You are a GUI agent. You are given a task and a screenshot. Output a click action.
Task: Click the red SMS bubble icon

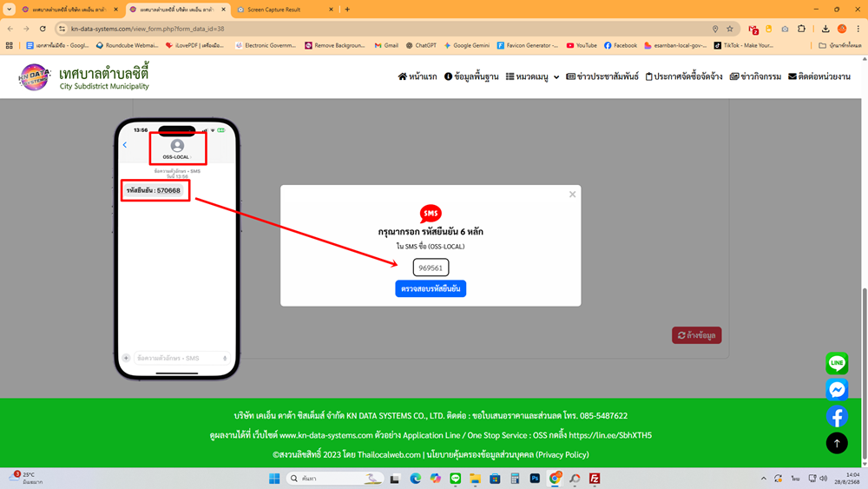[x=431, y=214]
